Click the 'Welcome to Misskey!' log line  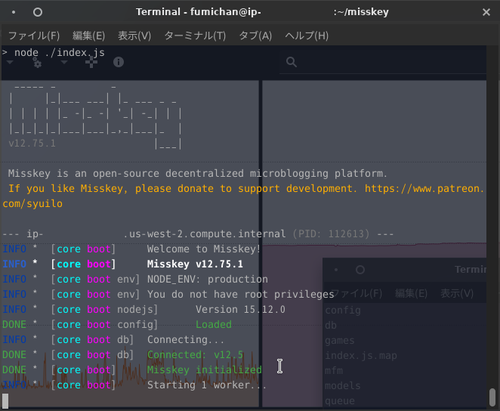(x=203, y=249)
